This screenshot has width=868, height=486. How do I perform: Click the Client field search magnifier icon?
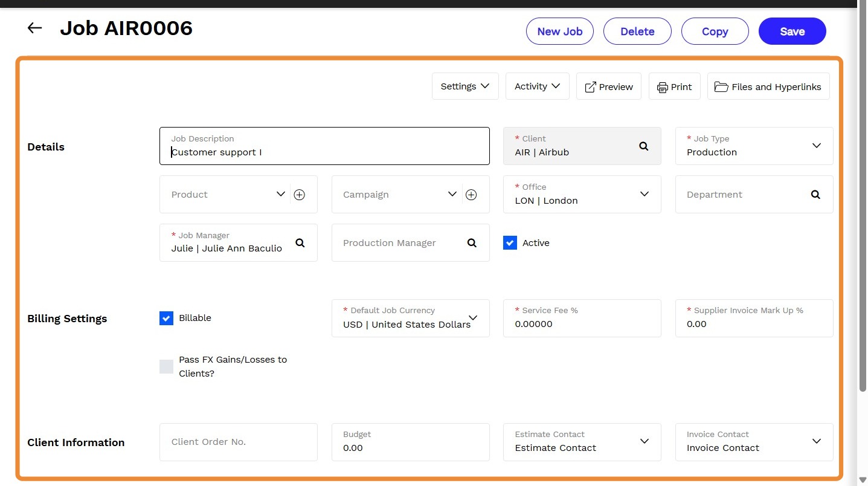(644, 146)
